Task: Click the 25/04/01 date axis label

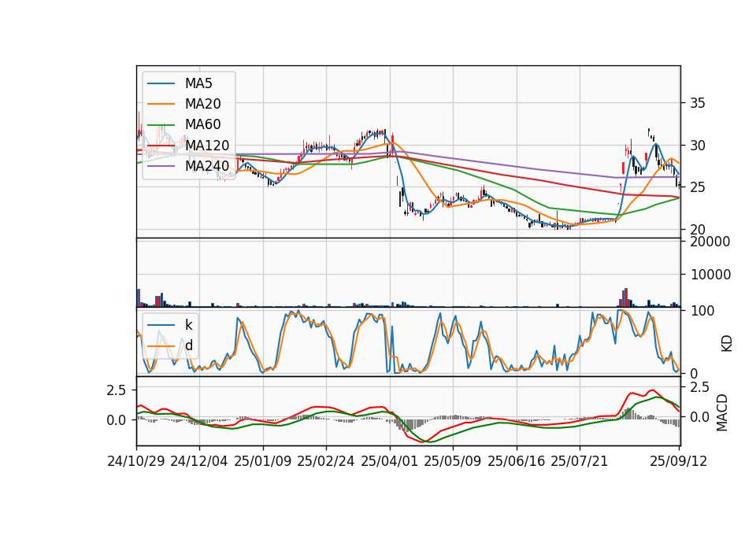Action: coord(390,461)
